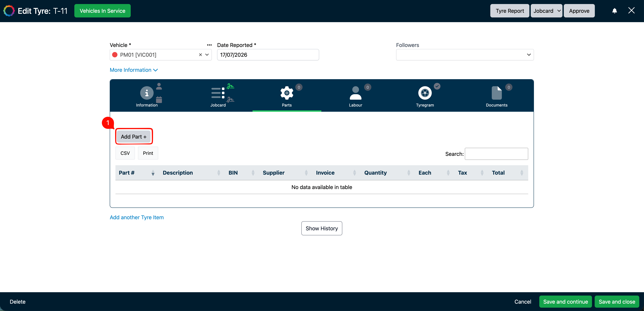Image resolution: width=644 pixels, height=311 pixels.
Task: Edit the Date Reported field
Action: [x=268, y=55]
